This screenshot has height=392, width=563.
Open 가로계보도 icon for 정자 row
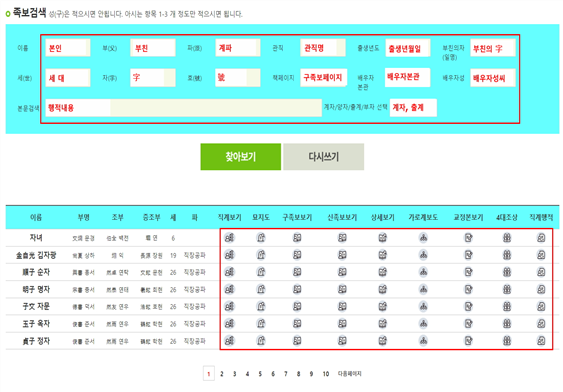tap(423, 341)
